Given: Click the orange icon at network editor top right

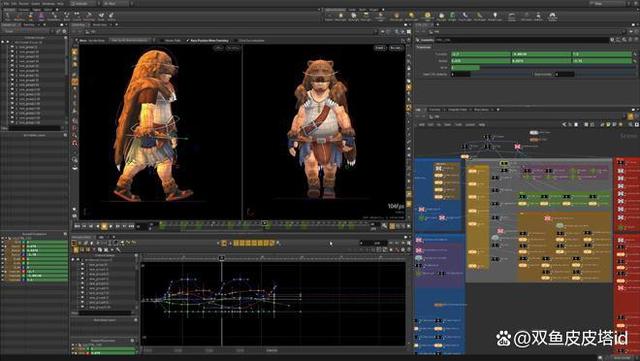Looking at the screenshot, I should coord(630,117).
